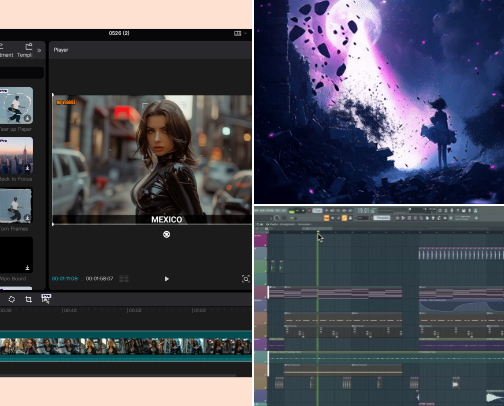This screenshot has width=504, height=406.
Task: Select the video clip filmstrip on the timeline
Action: [x=126, y=346]
